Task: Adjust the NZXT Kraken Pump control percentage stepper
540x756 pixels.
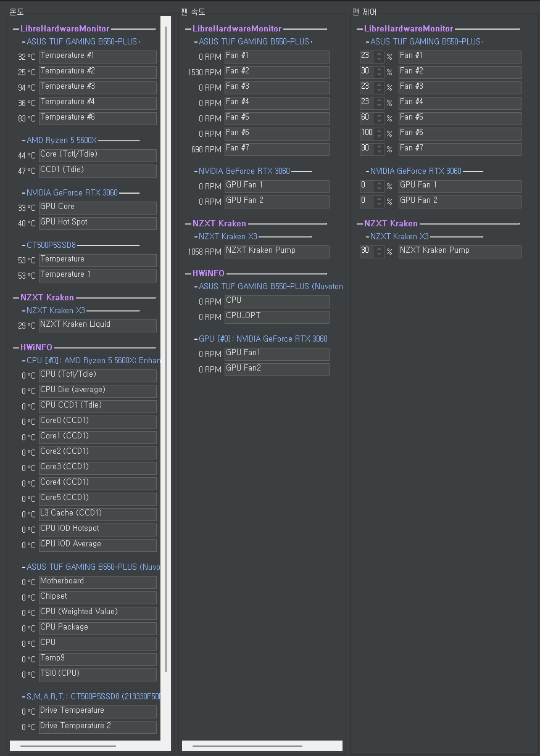Action: pos(372,252)
